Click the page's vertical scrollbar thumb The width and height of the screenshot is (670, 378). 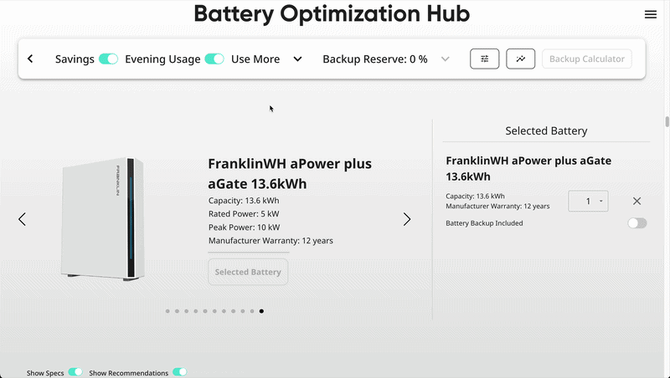tap(667, 121)
